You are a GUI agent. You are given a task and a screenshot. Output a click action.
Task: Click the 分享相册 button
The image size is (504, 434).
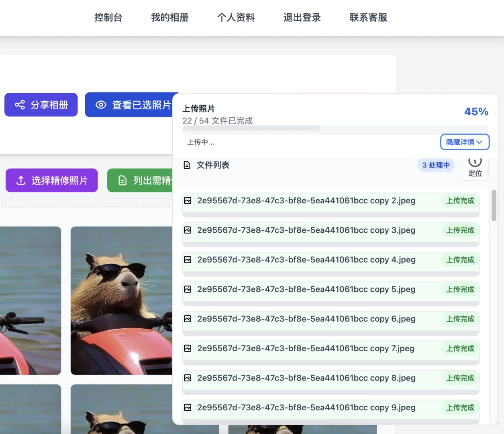pos(41,105)
